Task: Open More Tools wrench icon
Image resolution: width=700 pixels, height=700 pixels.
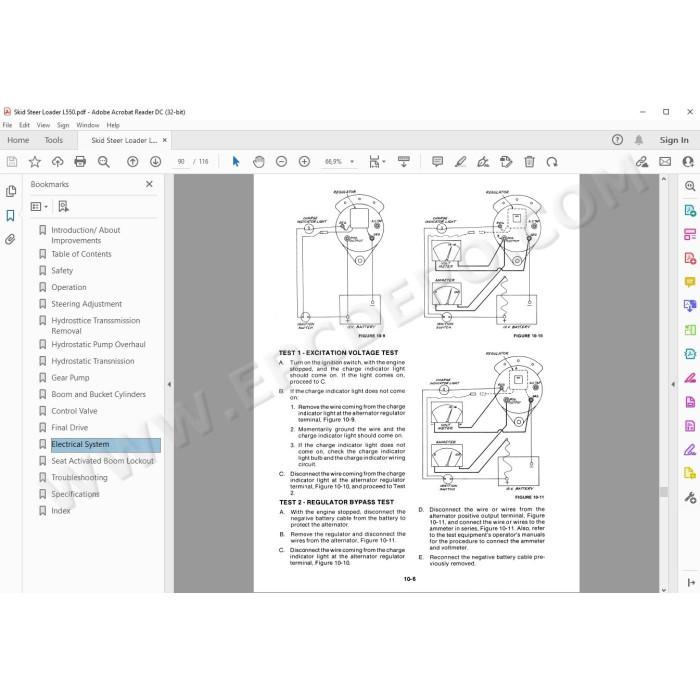Action: (690, 497)
